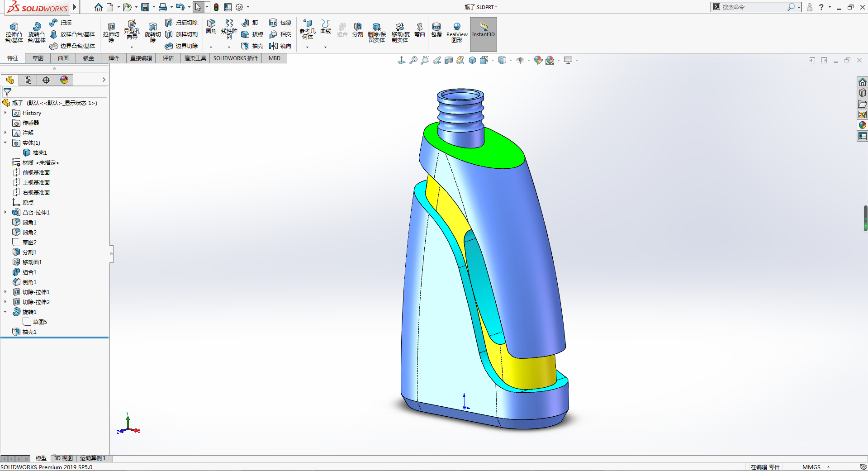
Task: Click Move/Copy Bodies (移动/复制实体) tool
Action: click(x=400, y=33)
